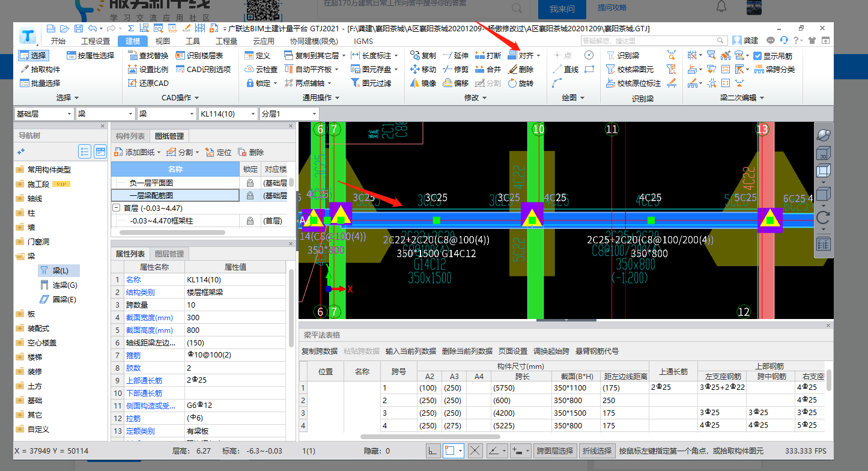
Task: Switch to the 图层管理 tab
Action: point(169,254)
